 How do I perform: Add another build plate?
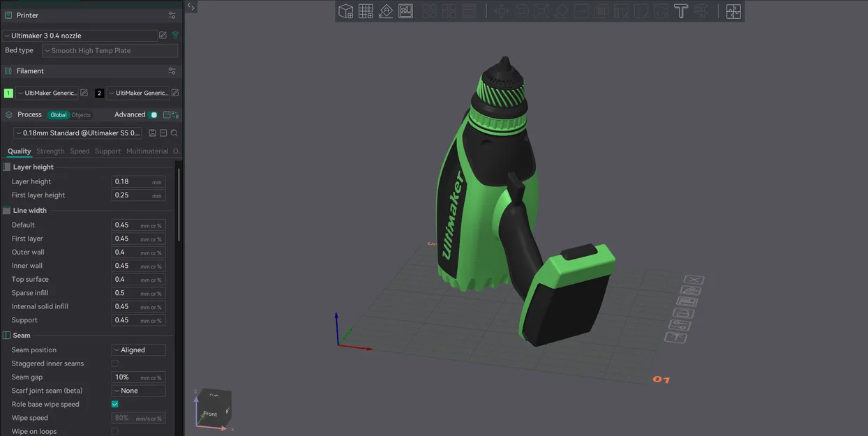coord(366,11)
